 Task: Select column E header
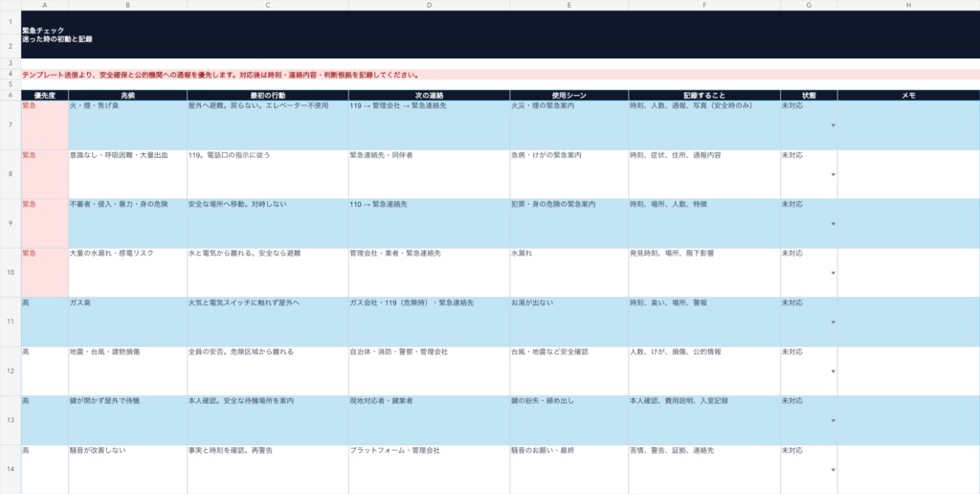[x=569, y=5]
